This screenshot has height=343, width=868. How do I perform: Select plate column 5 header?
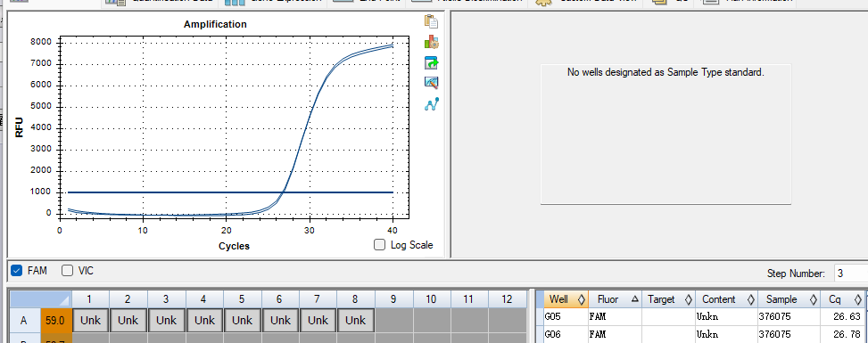point(242,299)
